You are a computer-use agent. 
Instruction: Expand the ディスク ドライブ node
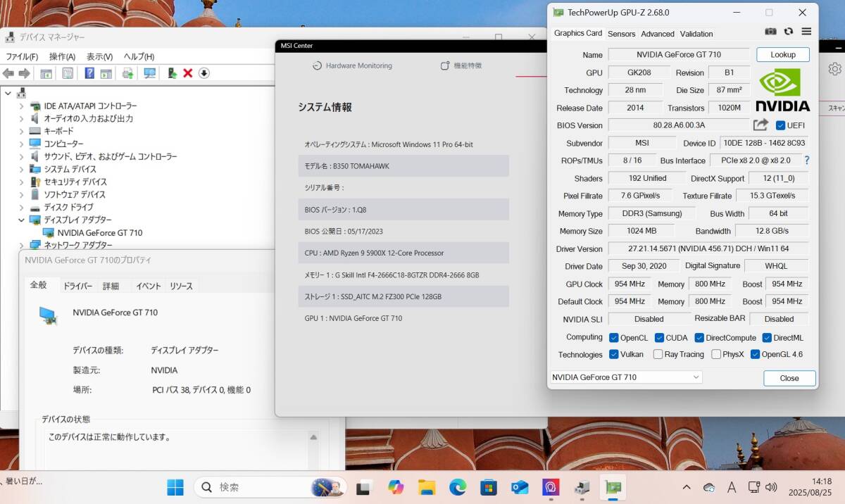22,207
